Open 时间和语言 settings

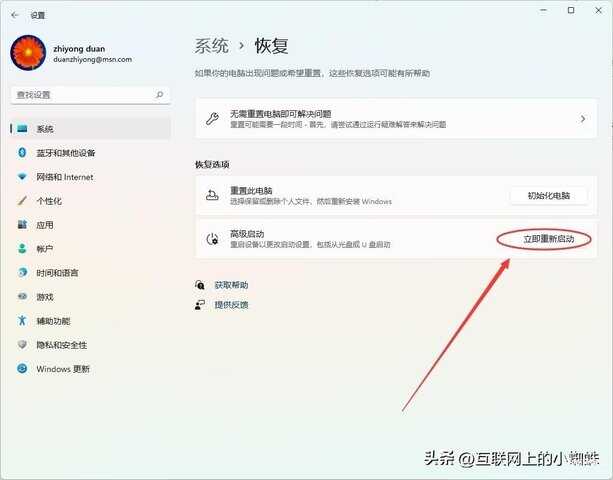(x=57, y=273)
